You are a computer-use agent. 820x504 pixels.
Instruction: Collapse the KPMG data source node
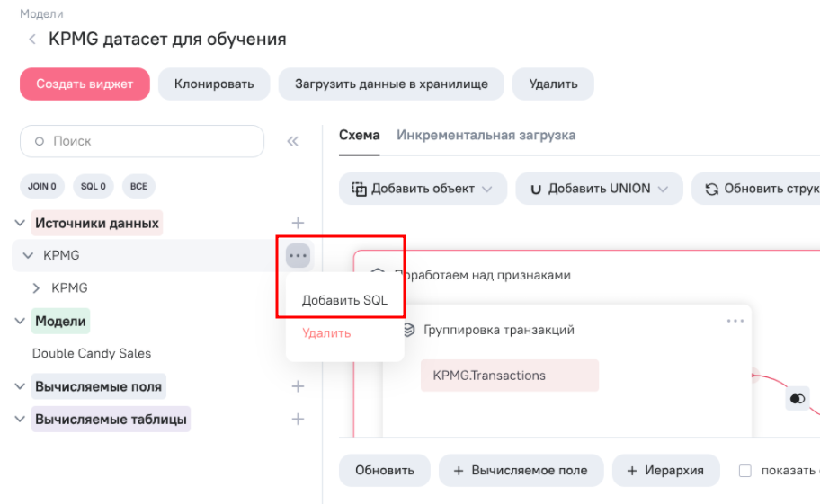point(28,255)
